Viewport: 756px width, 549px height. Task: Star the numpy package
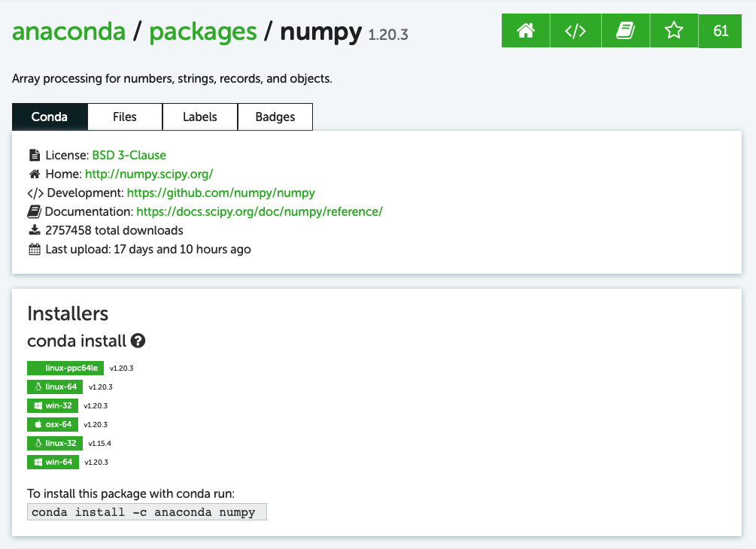point(673,31)
